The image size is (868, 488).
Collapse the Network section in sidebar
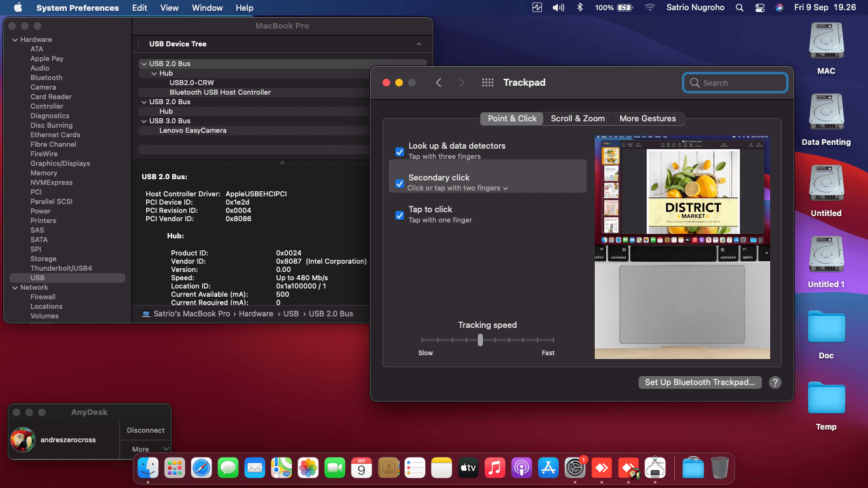tap(15, 287)
